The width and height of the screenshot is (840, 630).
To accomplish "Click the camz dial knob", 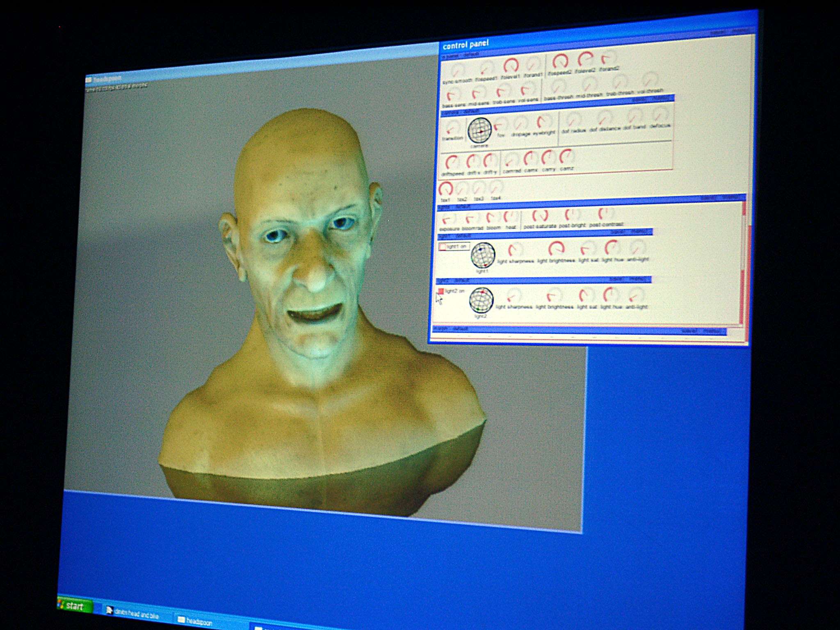I will pos(566,156).
